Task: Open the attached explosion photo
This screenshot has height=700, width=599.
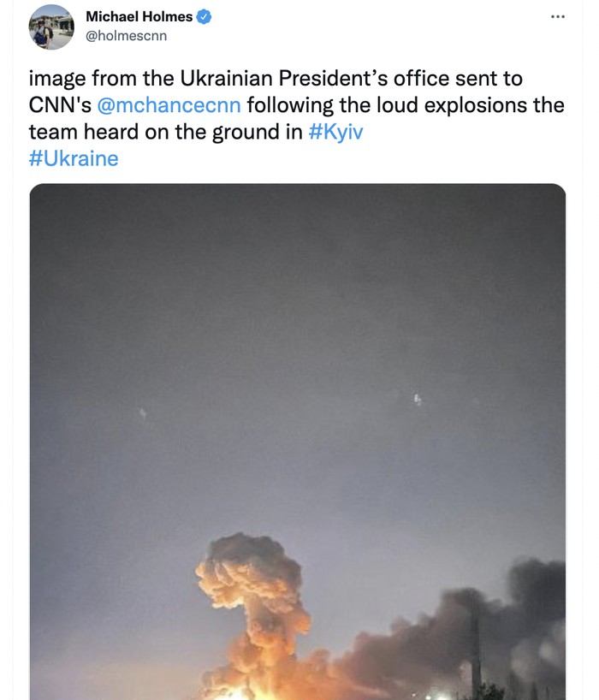Action: pyautogui.click(x=297, y=385)
